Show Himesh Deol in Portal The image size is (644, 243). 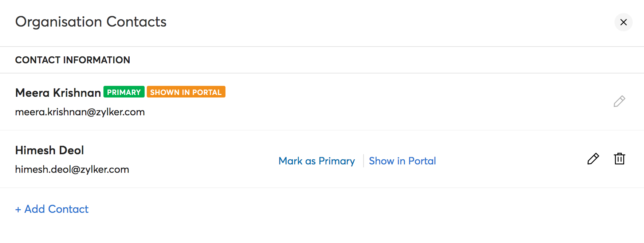402,161
